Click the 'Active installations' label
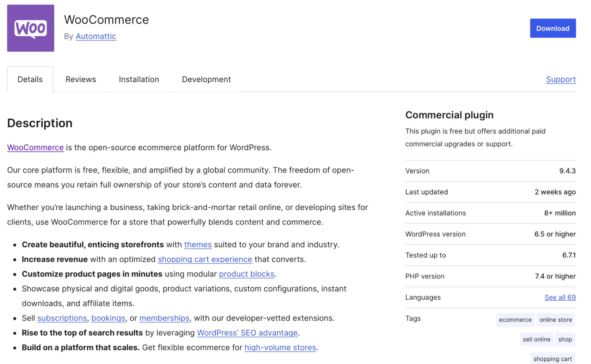The image size is (591, 364). click(x=435, y=213)
